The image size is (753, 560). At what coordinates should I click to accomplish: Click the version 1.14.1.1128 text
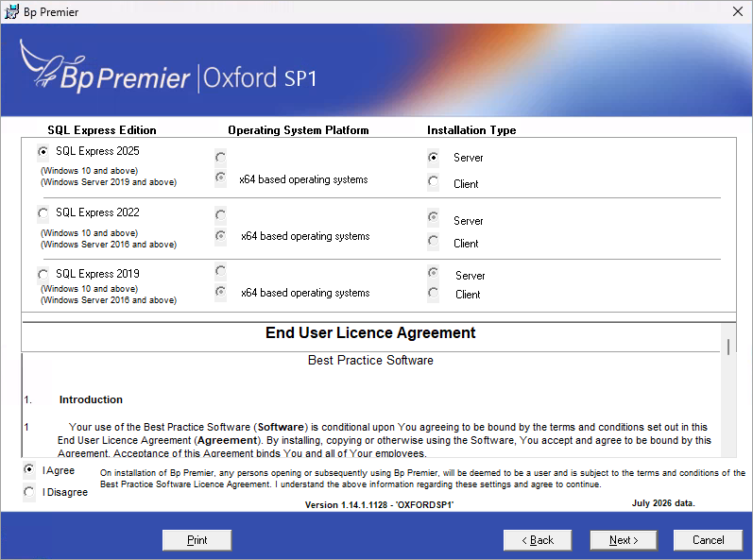[380, 505]
